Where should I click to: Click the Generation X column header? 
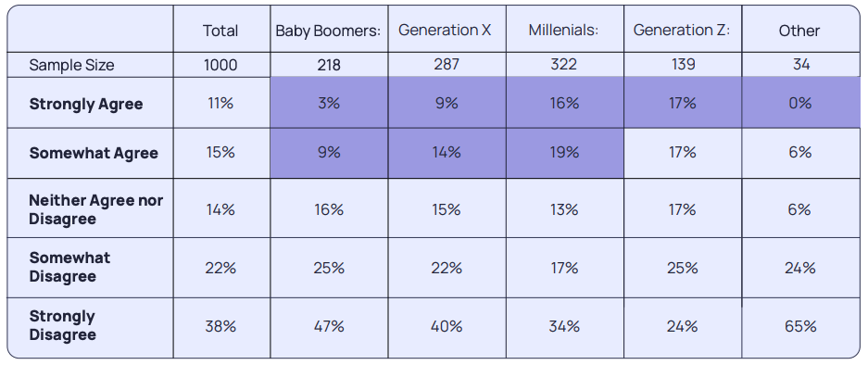click(445, 30)
